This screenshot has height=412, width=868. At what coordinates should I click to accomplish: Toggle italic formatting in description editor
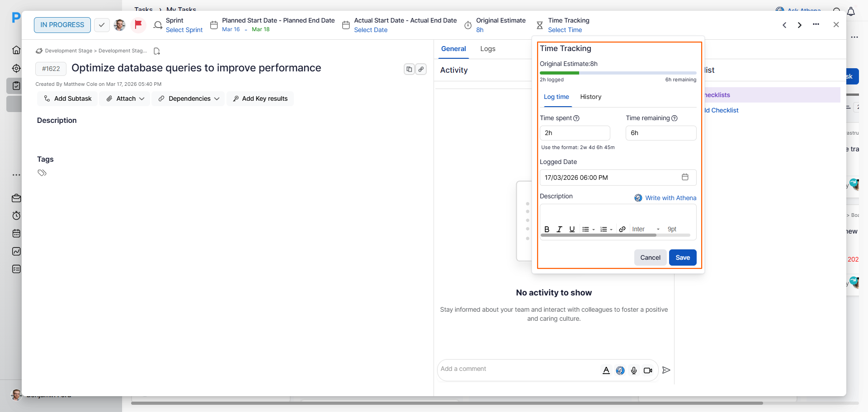coord(559,229)
